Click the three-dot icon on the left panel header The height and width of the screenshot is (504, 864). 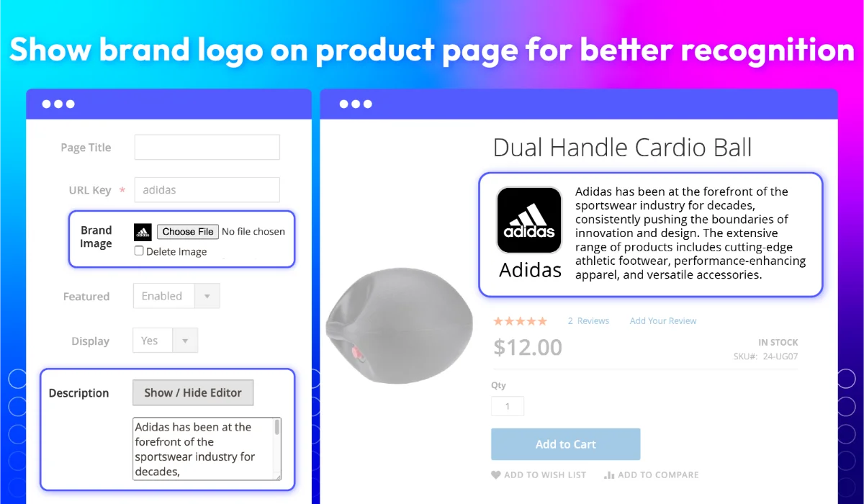point(58,104)
